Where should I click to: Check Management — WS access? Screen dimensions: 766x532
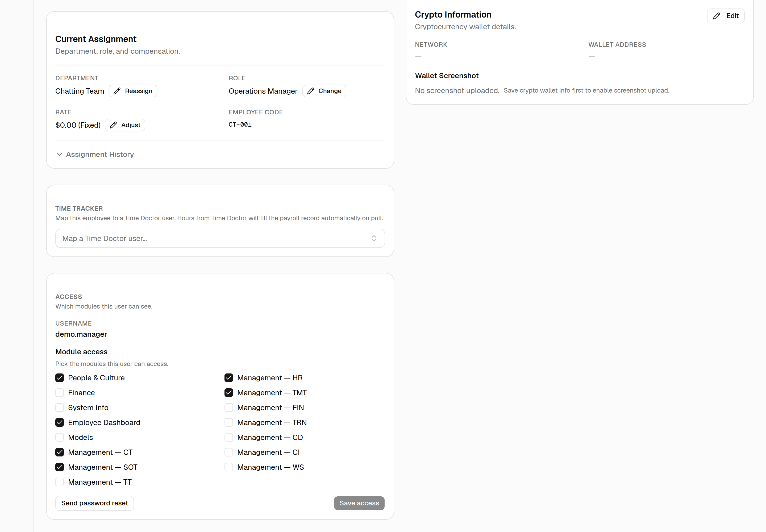[x=229, y=467]
